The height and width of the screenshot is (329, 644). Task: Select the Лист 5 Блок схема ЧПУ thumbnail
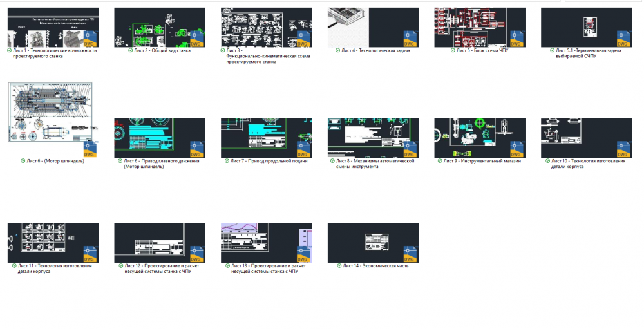(x=480, y=27)
